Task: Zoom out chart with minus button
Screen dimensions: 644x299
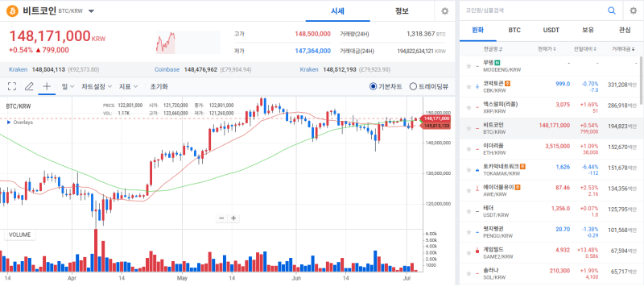Action: tap(221, 218)
